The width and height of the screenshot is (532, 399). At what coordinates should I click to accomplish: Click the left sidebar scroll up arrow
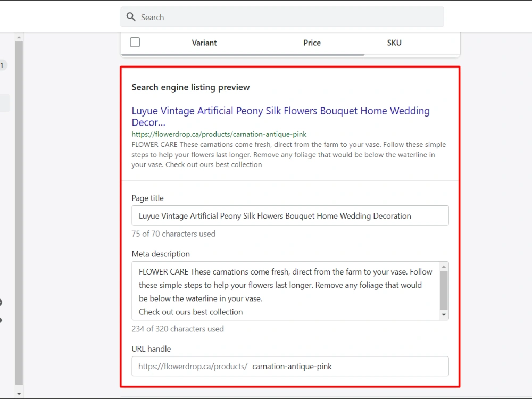coord(19,37)
